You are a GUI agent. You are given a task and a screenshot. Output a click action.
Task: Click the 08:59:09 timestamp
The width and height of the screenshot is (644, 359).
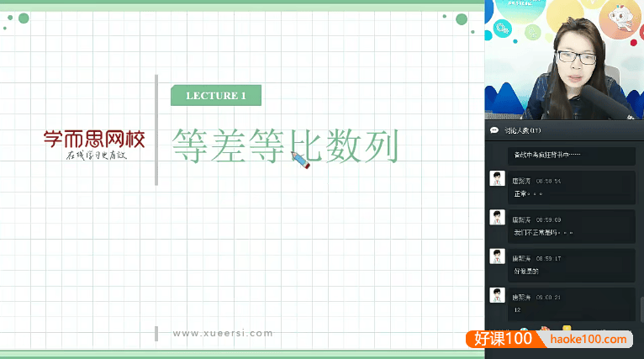point(548,219)
